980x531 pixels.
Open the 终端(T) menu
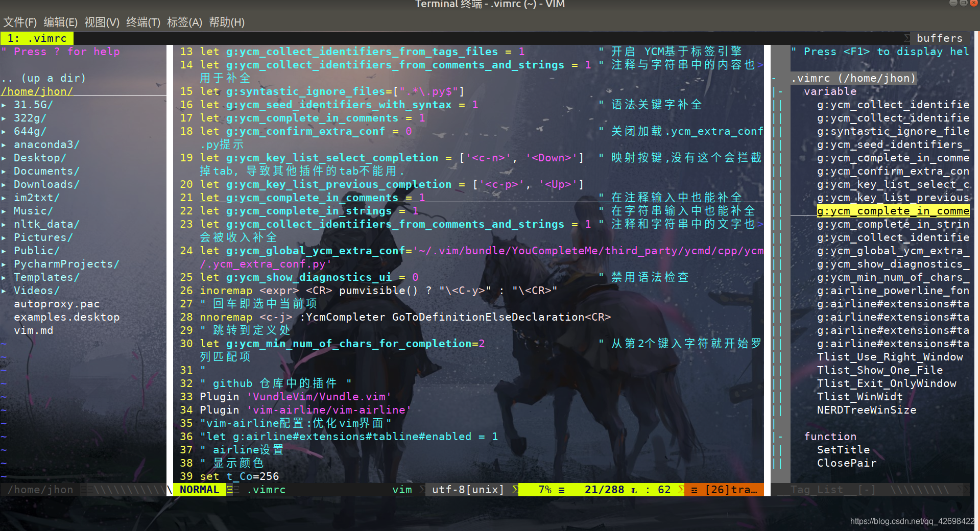(x=143, y=22)
